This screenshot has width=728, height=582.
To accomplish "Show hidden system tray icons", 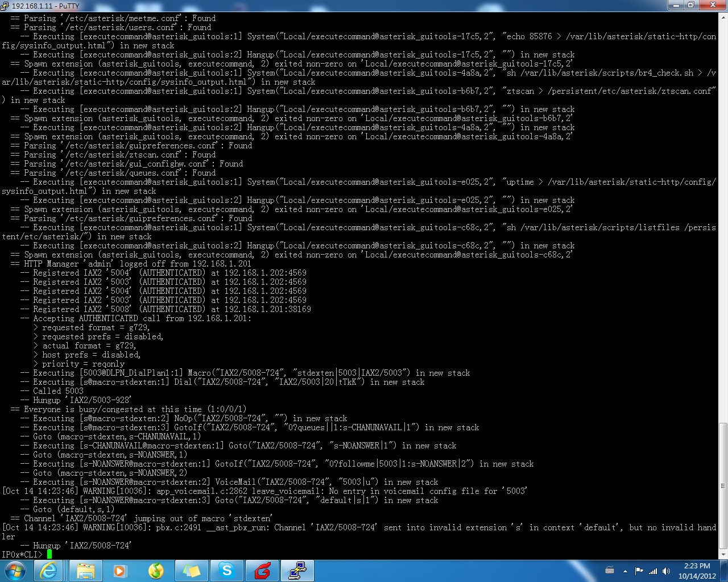I will coord(625,571).
